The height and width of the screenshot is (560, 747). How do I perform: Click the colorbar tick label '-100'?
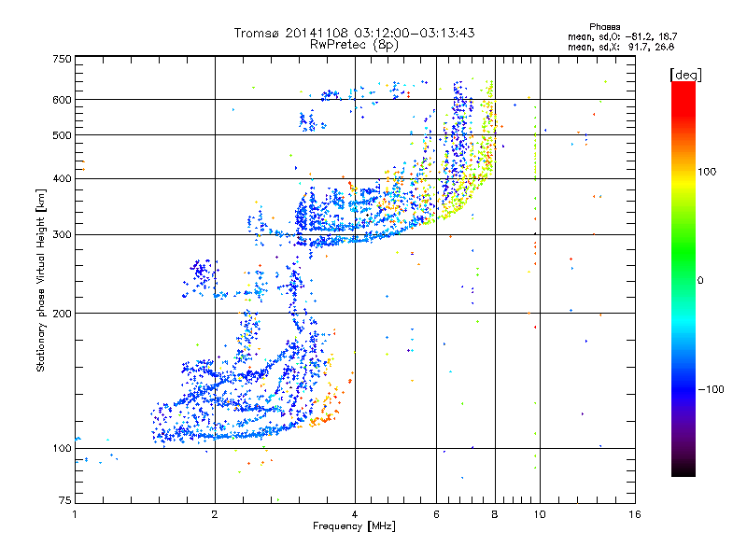coord(712,389)
